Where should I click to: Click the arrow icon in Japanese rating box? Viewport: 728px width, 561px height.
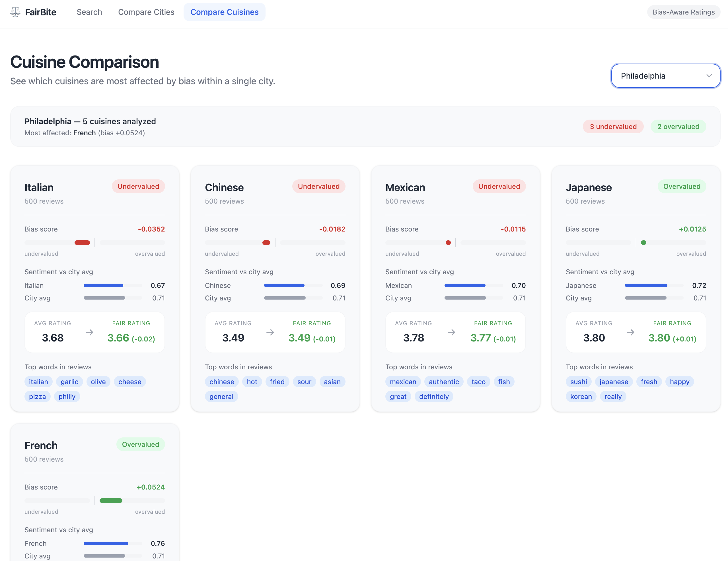[630, 332]
